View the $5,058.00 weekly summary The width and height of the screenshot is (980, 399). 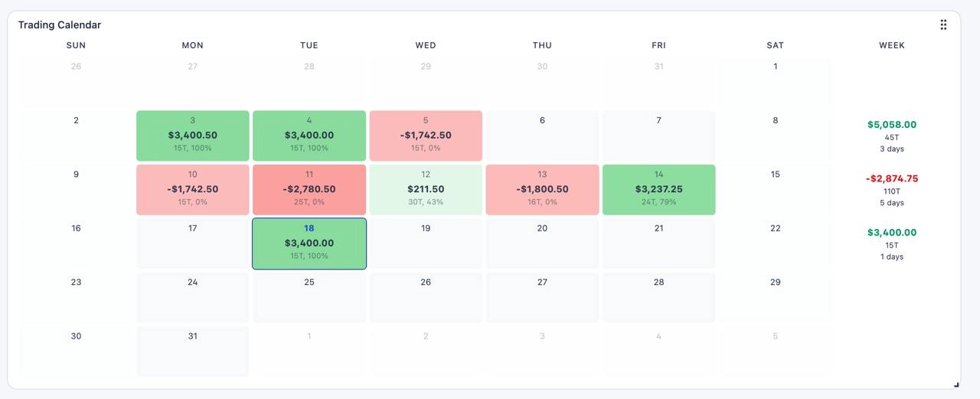coord(892,136)
